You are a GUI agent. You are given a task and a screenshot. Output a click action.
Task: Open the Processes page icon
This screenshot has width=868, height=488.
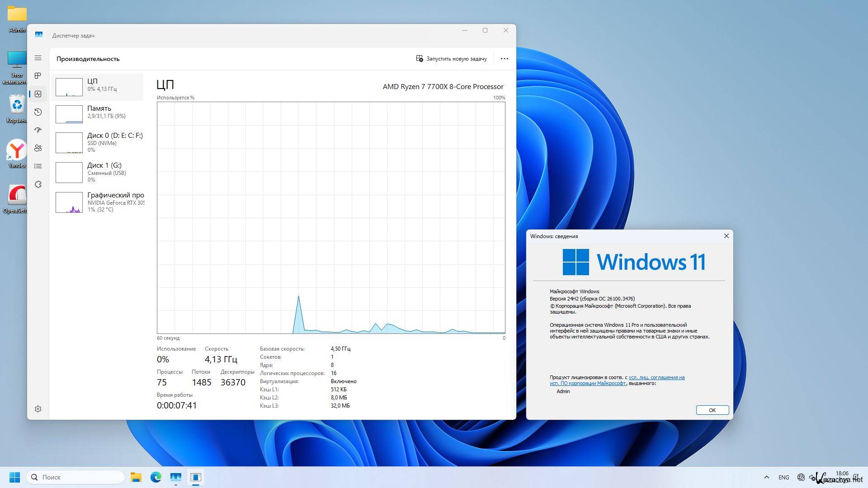[38, 76]
